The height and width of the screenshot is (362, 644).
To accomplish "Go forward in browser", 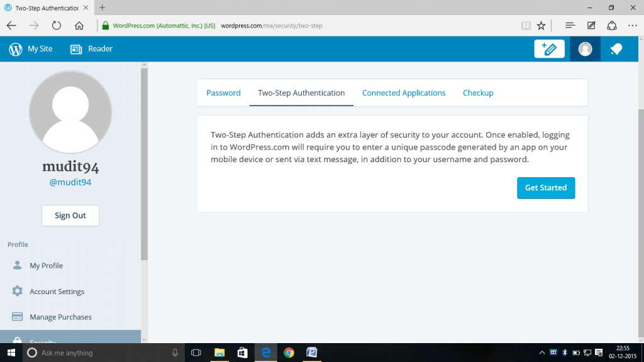I will [34, 25].
